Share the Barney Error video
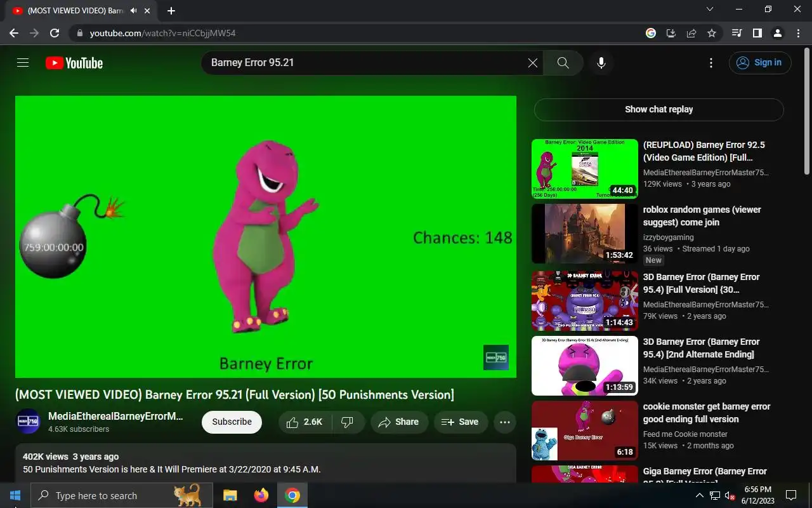 (398, 422)
